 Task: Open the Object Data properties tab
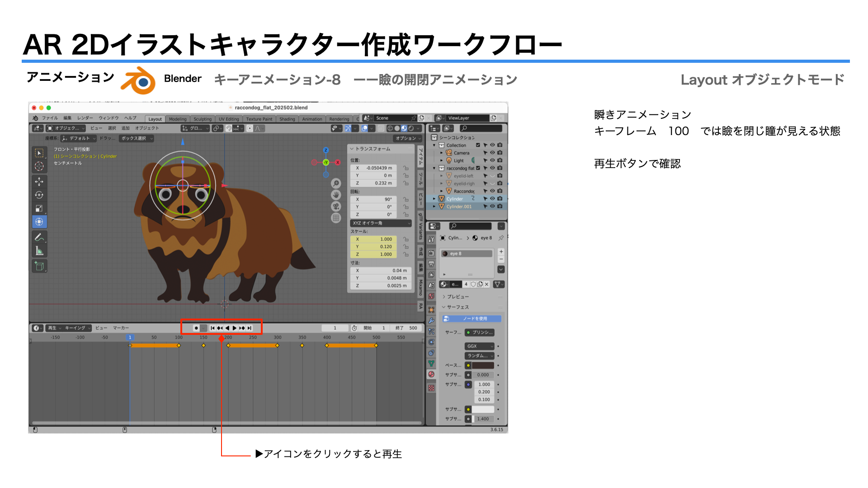tap(431, 363)
